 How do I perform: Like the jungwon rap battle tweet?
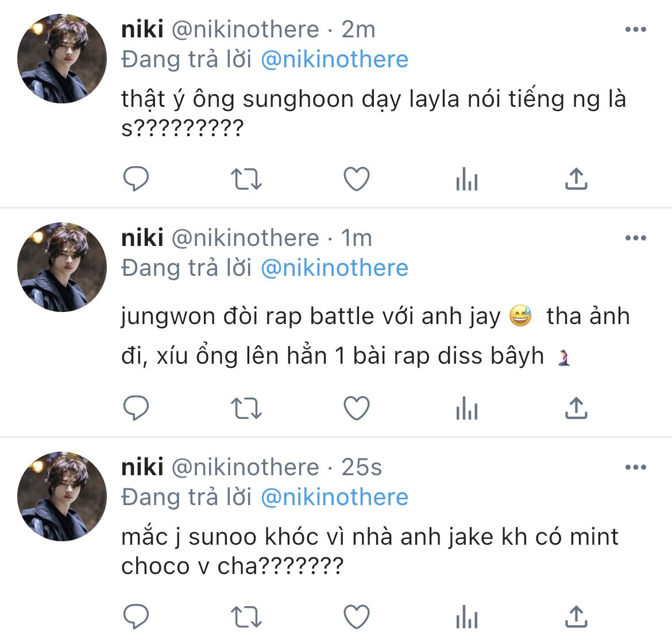(x=357, y=407)
